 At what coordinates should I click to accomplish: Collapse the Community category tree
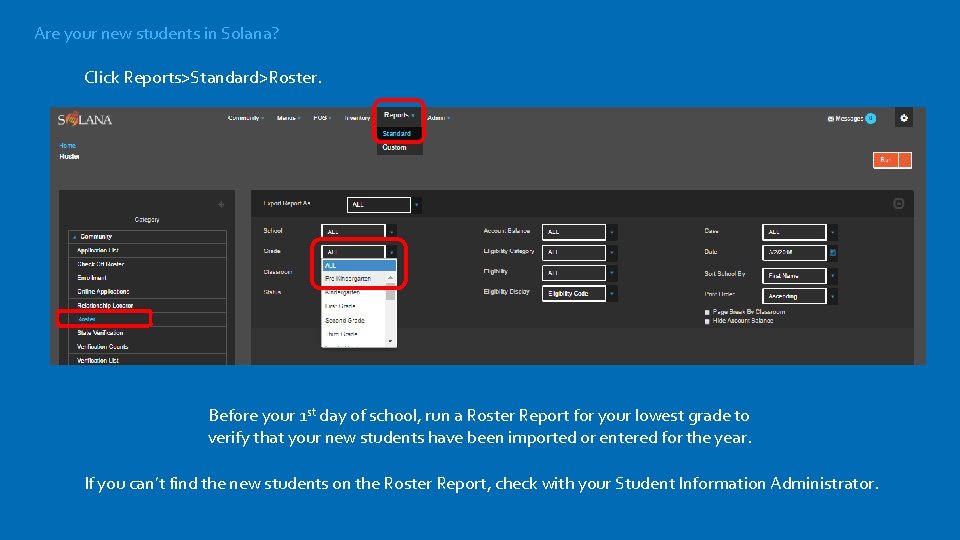tap(74, 237)
